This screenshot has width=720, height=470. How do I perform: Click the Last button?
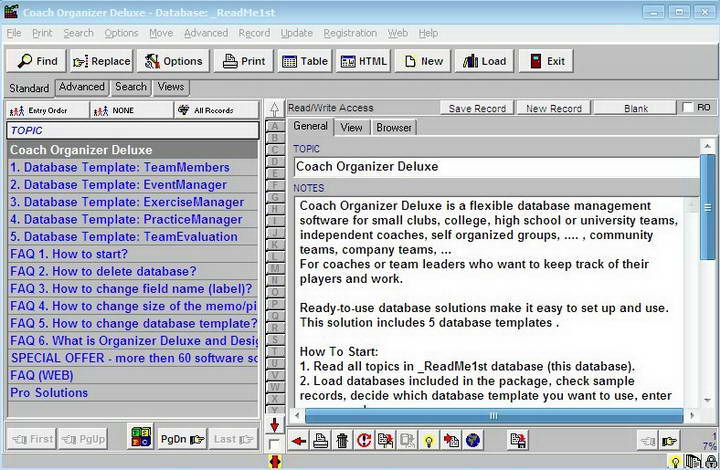click(233, 439)
